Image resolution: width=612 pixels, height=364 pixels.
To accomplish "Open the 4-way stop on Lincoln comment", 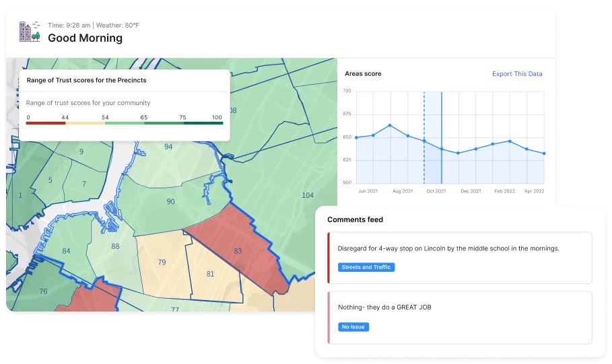I will [460, 258].
